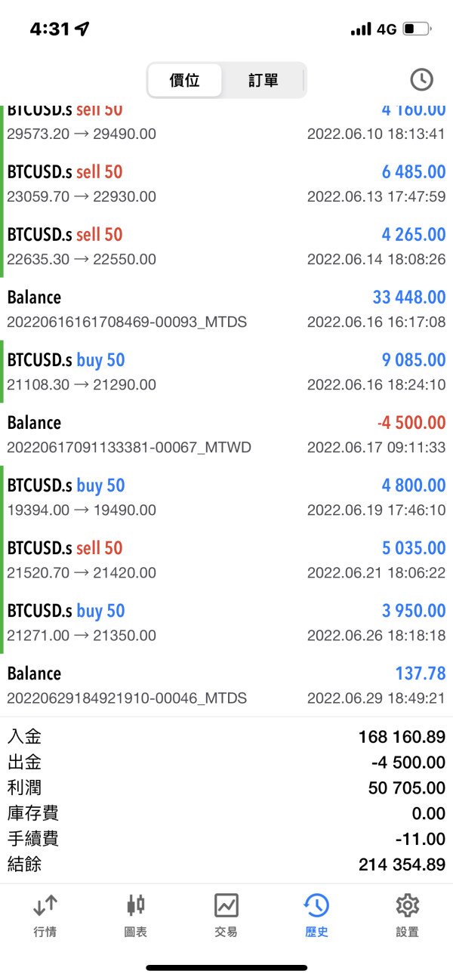Tap the BTCUSD.s sell 50 trade dated 2022.06.14
453x980 pixels.
coord(226,246)
